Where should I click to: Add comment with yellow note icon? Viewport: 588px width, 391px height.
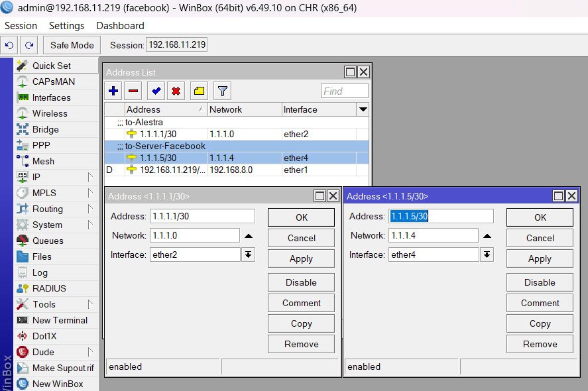point(199,91)
